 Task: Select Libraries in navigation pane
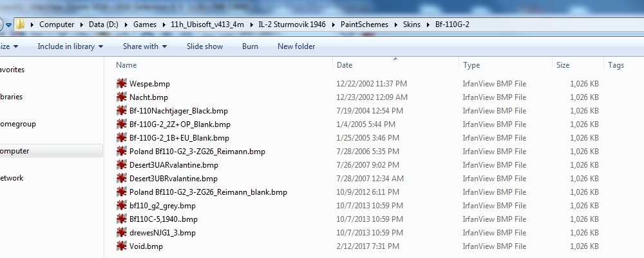click(12, 97)
